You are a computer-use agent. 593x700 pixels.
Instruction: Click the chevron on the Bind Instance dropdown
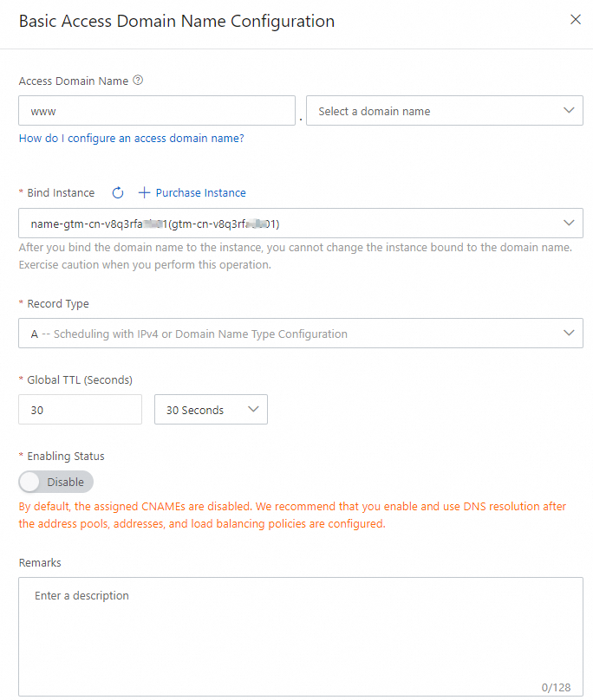[570, 223]
